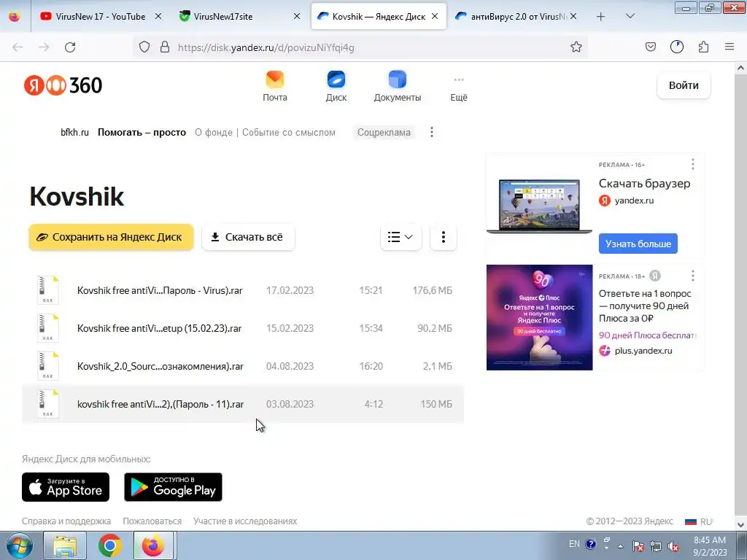Launch Google Chrome from taskbar
The width and height of the screenshot is (747, 560).
109,545
